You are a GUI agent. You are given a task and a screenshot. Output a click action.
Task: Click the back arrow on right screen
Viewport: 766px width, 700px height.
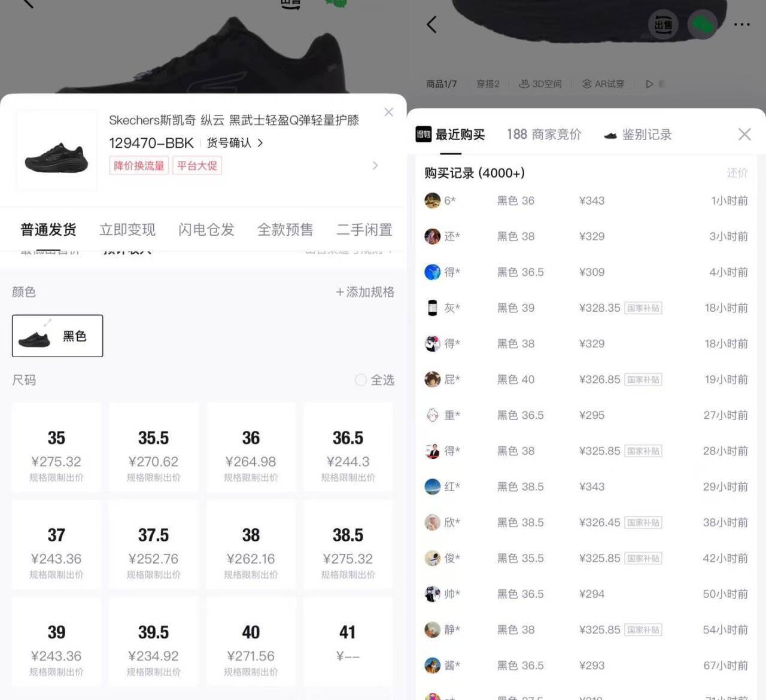click(431, 25)
